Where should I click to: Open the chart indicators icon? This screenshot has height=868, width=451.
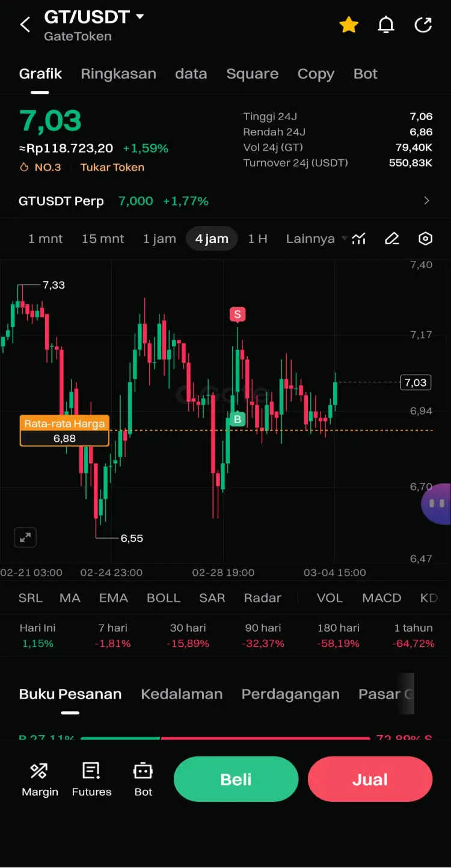359,239
